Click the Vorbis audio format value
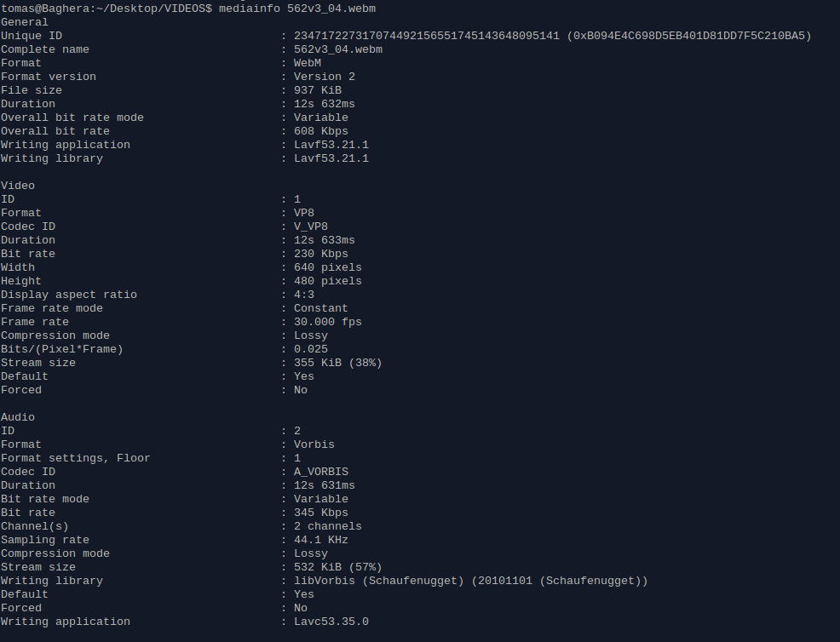This screenshot has height=642, width=840. click(314, 444)
